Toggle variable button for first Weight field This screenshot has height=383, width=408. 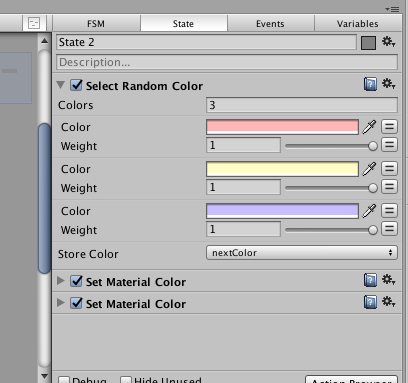(389, 145)
